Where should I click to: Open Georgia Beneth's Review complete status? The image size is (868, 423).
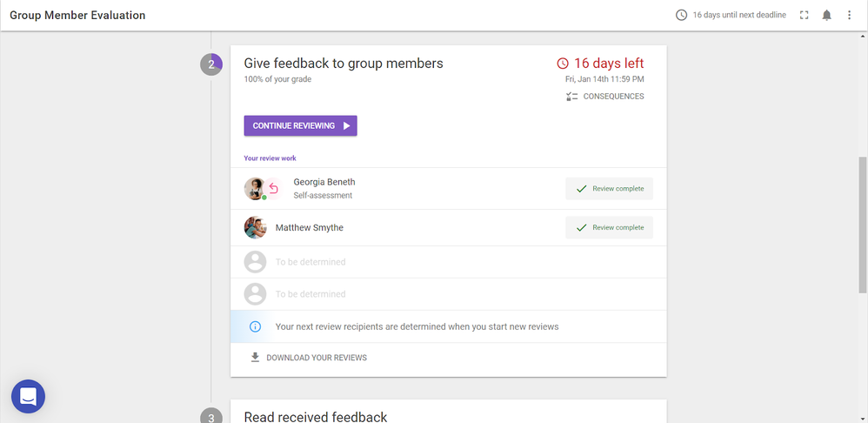tap(609, 189)
